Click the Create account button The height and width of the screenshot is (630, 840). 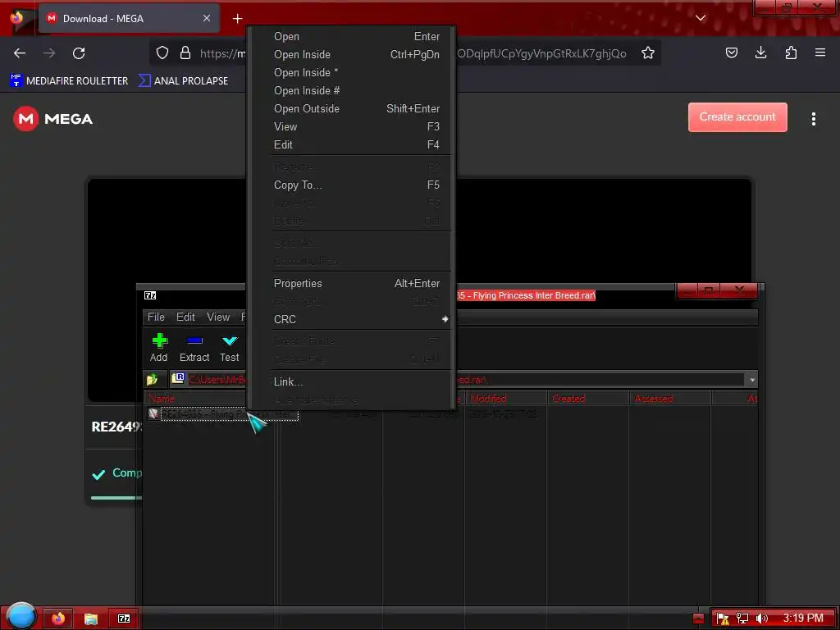(737, 116)
